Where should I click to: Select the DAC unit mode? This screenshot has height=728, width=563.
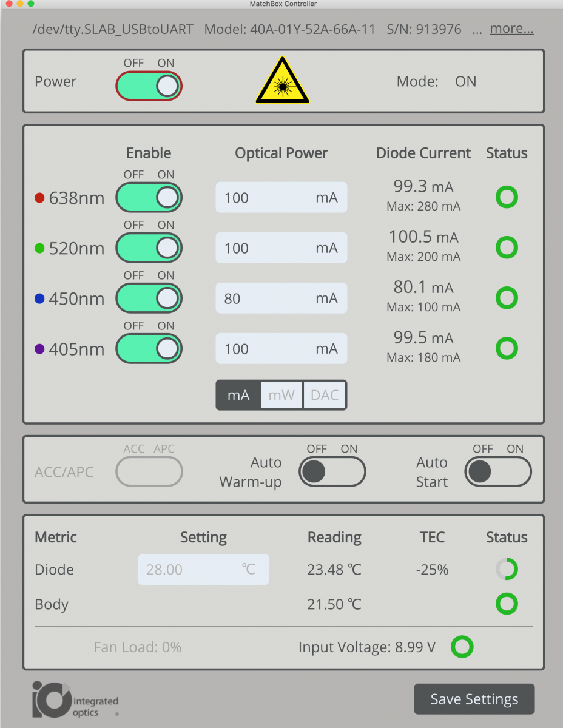coord(325,396)
